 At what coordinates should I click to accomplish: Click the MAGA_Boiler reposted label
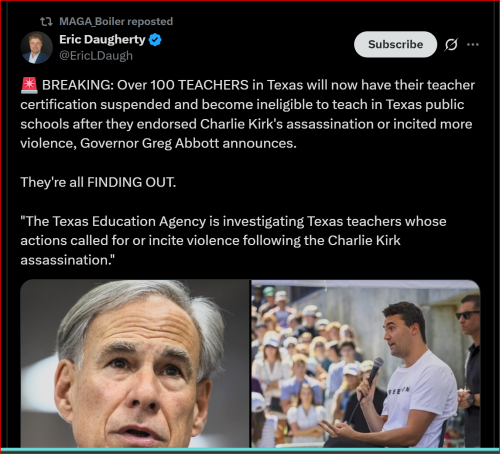click(116, 21)
